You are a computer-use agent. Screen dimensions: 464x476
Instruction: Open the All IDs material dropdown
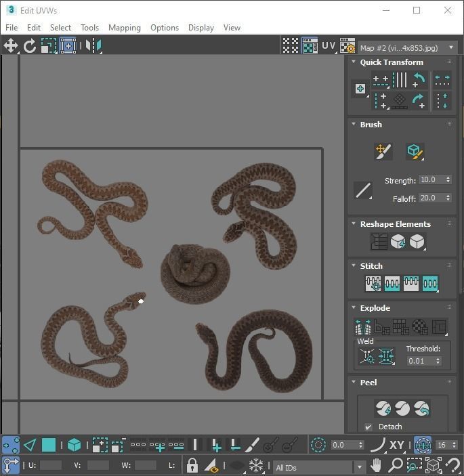(x=319, y=467)
